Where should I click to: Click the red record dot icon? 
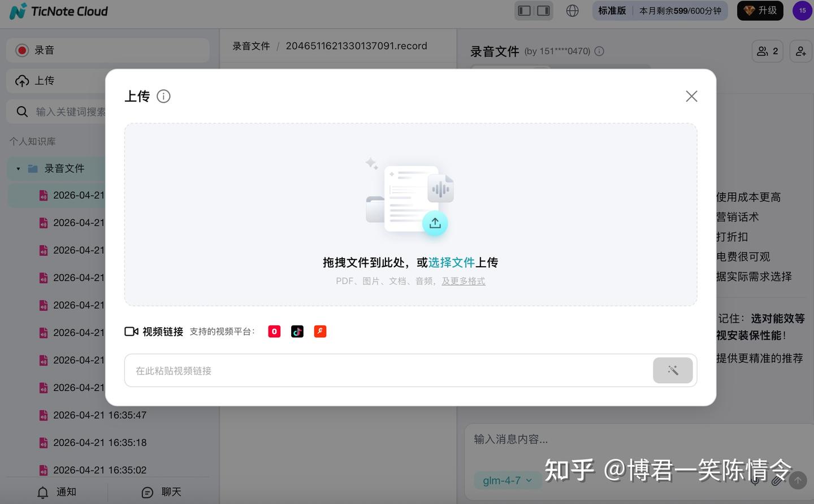(22, 50)
